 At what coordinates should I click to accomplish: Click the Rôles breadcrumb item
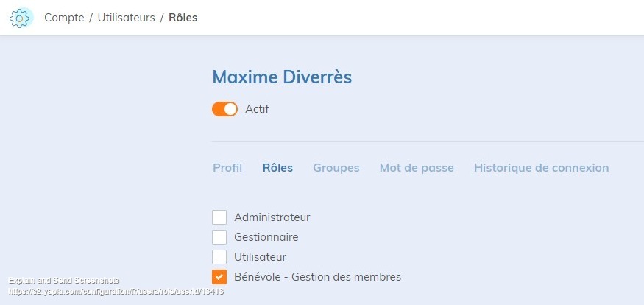click(183, 18)
